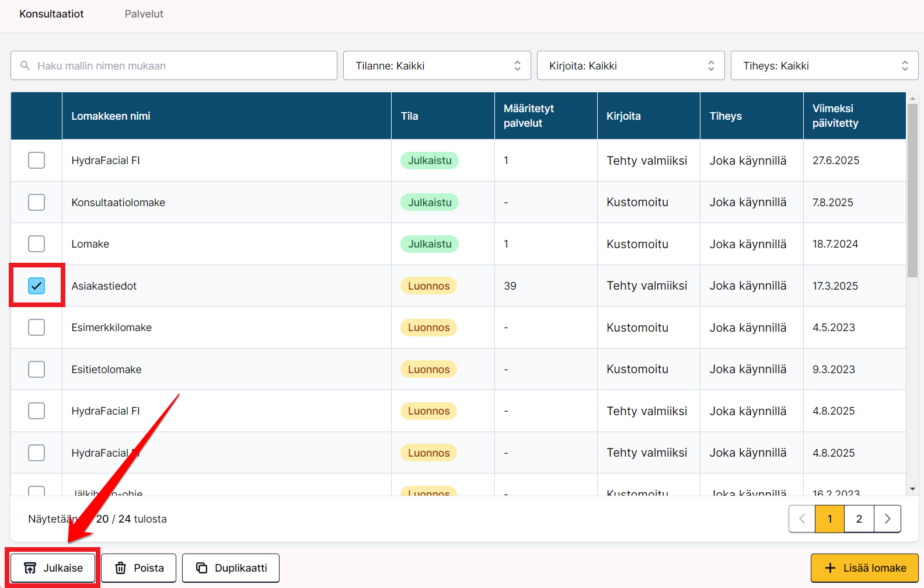Select page 1 in pagination
Viewport: 924px width, 588px height.
tap(830, 519)
